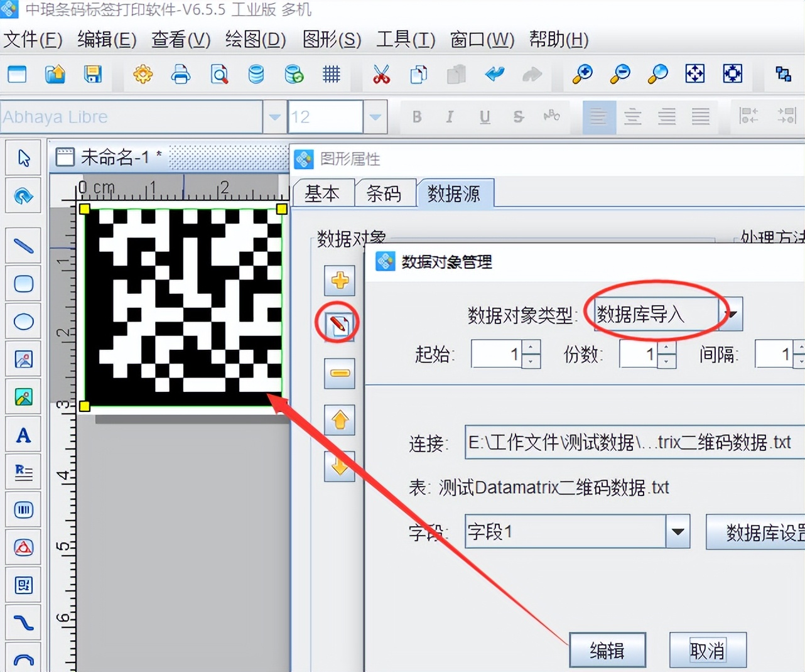Redo with the grey arrow icon
Image resolution: width=805 pixels, height=672 pixels.
point(532,74)
